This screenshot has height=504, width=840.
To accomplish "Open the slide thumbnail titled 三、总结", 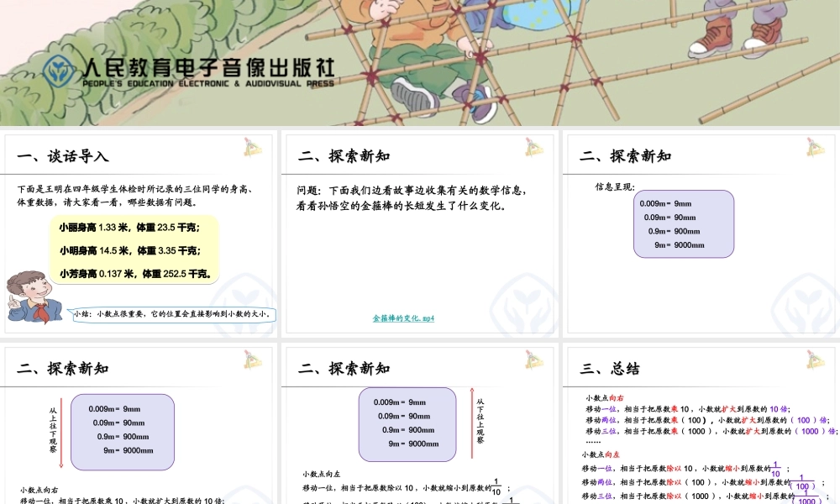I will 701,425.
